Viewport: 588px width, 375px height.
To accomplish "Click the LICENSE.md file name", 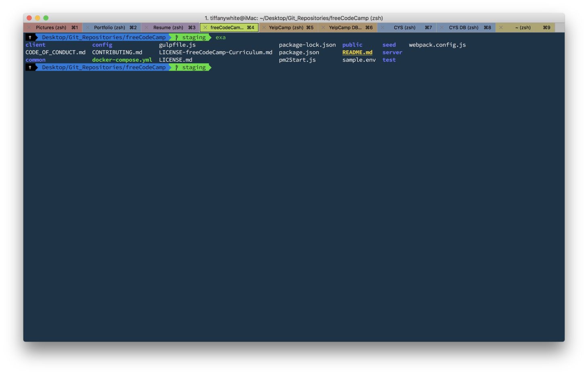I will [176, 60].
